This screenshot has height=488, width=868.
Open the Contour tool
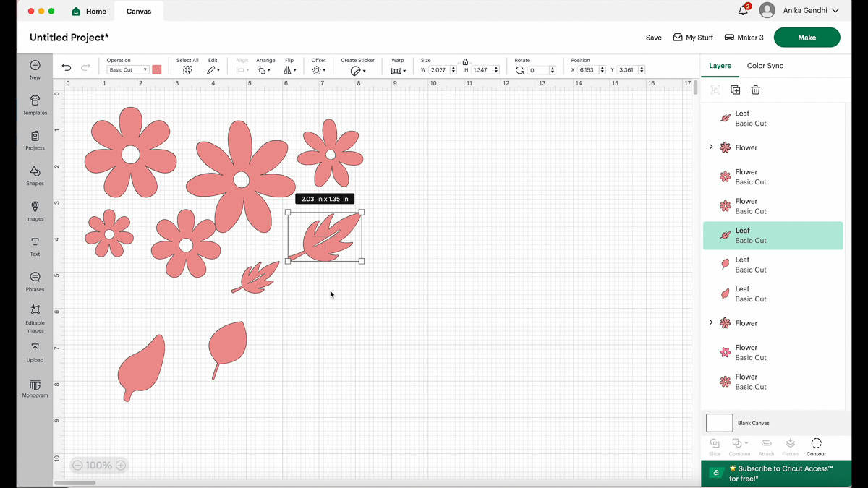point(816,443)
